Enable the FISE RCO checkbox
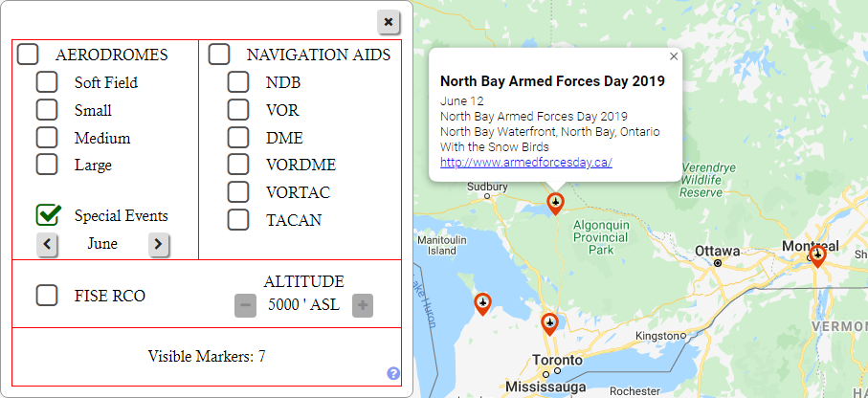This screenshot has height=398, width=868. (x=47, y=296)
